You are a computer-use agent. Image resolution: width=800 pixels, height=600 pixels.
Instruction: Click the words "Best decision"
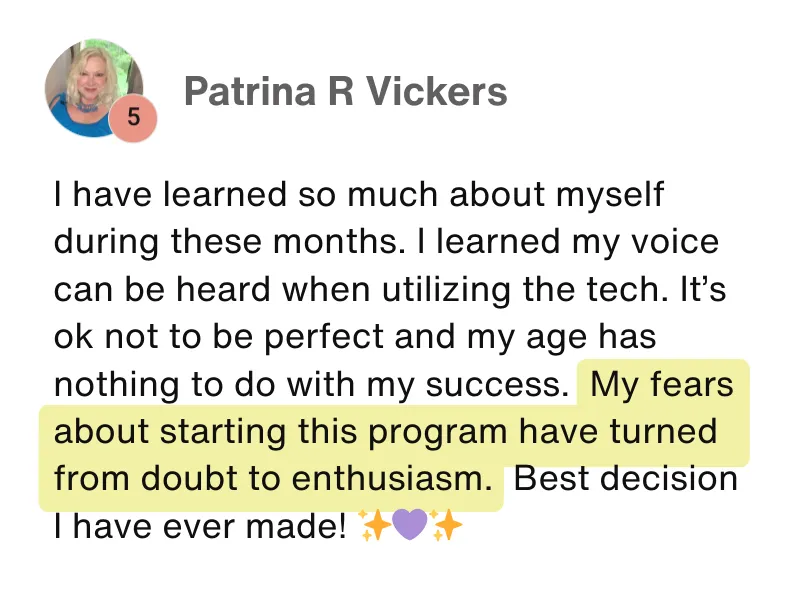624,479
